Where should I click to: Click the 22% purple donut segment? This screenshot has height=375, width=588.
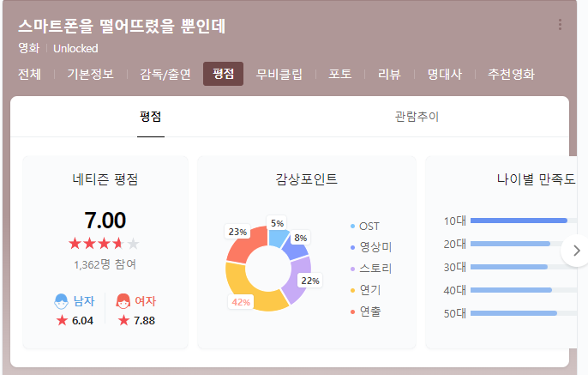click(x=297, y=280)
